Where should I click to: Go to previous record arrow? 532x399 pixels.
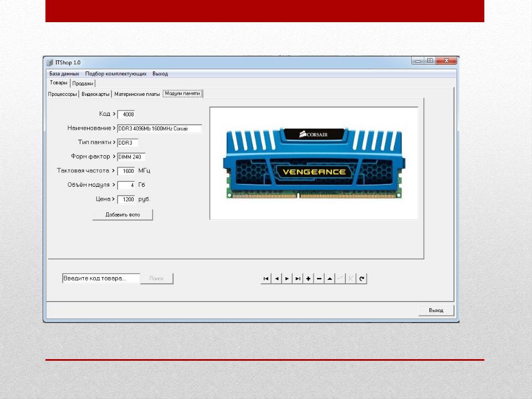[x=277, y=279]
